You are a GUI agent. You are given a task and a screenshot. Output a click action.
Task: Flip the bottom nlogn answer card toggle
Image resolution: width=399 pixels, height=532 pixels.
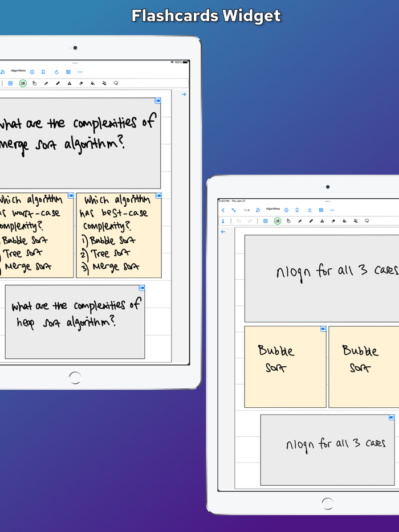point(392,418)
